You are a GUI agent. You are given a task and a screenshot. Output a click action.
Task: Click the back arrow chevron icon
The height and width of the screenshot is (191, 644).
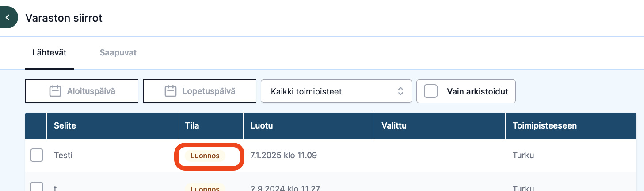click(7, 18)
